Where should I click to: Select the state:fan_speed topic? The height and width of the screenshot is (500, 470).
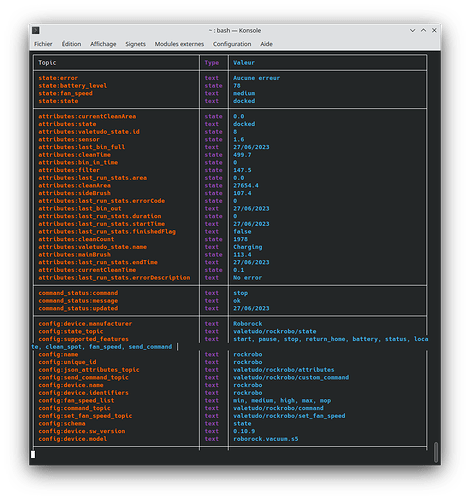(65, 93)
